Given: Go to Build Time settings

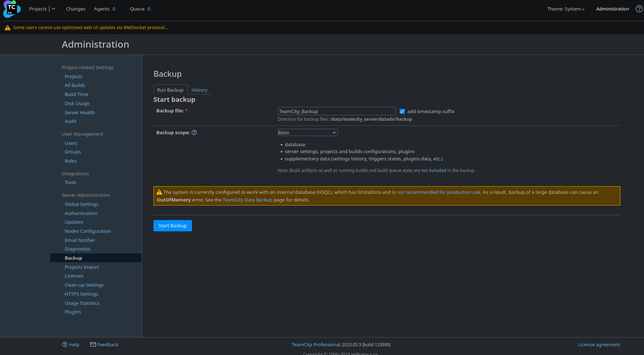Looking at the screenshot, I should tap(76, 94).
